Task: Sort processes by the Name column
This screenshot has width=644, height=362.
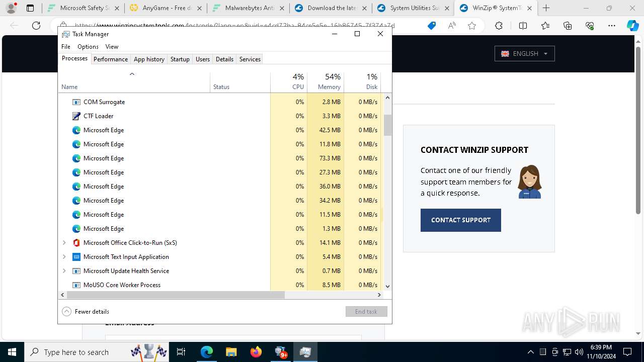Action: click(134, 82)
